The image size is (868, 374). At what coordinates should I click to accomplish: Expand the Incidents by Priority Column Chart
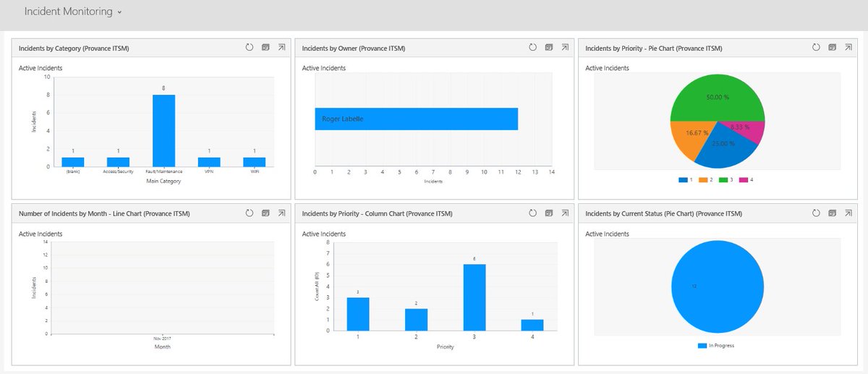point(564,213)
